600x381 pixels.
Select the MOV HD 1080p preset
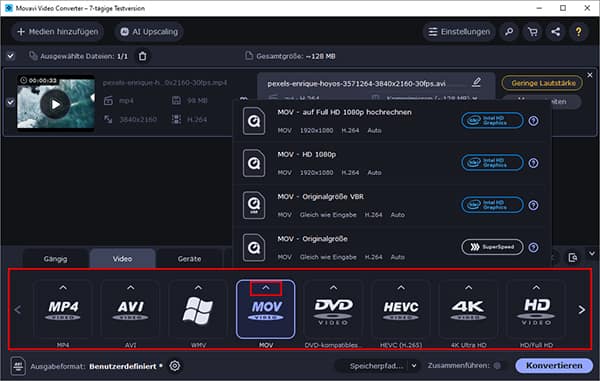(x=390, y=163)
